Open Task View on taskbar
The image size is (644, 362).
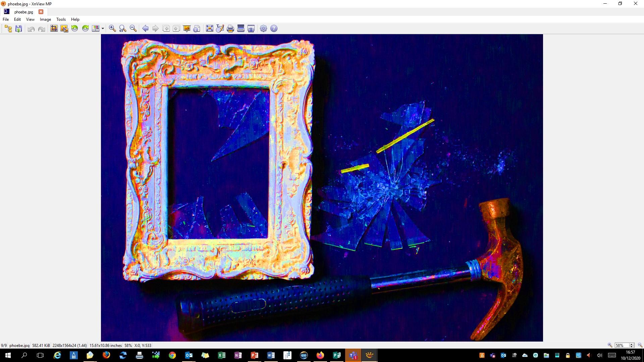click(40, 355)
